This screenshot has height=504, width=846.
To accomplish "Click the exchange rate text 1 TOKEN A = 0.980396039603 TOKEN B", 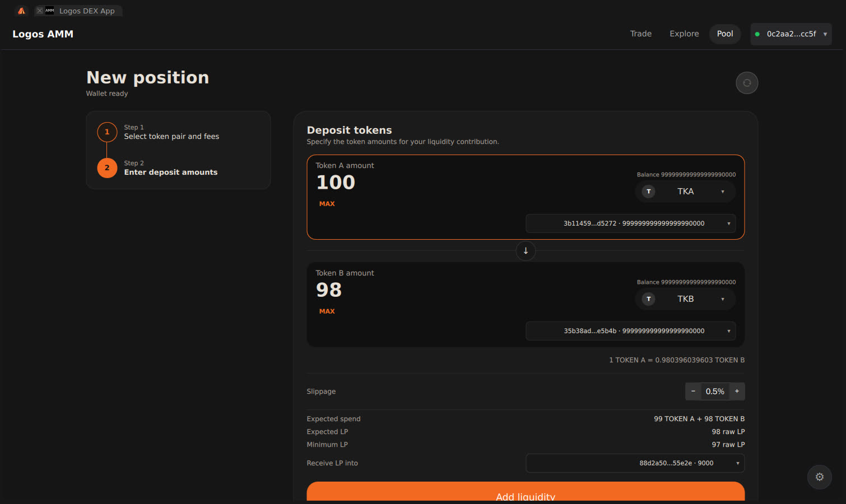I will click(677, 360).
